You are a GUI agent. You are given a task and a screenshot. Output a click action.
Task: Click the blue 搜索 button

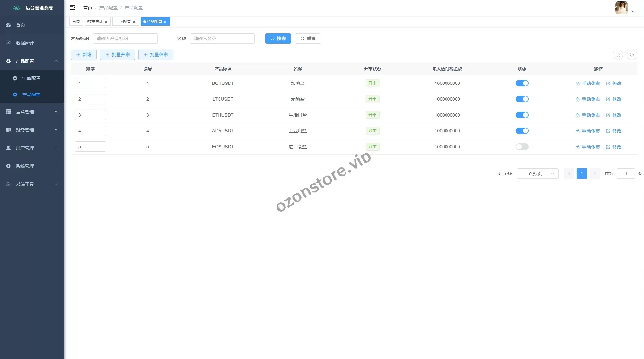point(278,39)
